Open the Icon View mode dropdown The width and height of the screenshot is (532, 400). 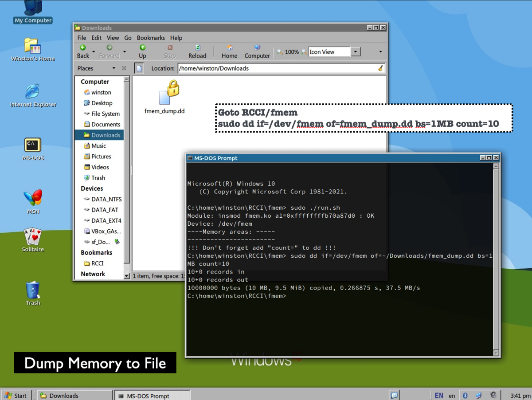356,52
